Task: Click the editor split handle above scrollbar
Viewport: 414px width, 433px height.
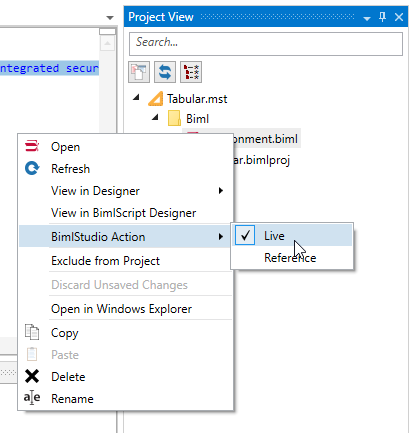Action: pyautogui.click(x=107, y=31)
